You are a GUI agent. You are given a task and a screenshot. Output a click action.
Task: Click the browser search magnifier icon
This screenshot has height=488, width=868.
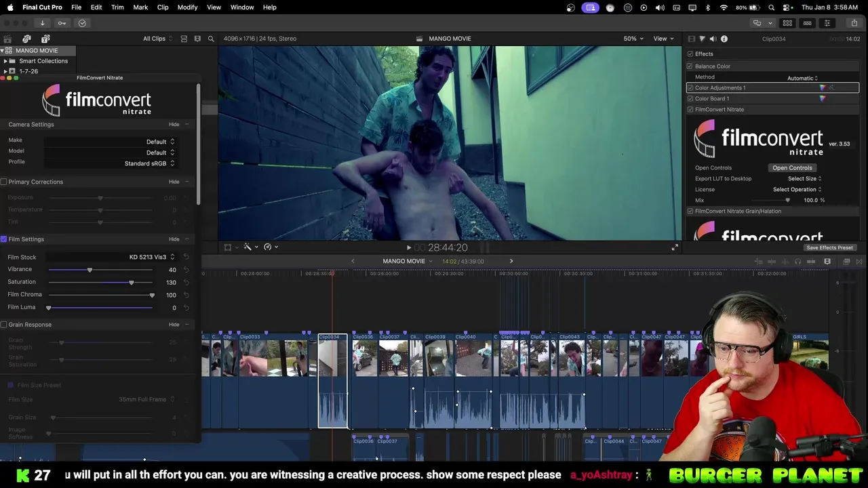211,39
